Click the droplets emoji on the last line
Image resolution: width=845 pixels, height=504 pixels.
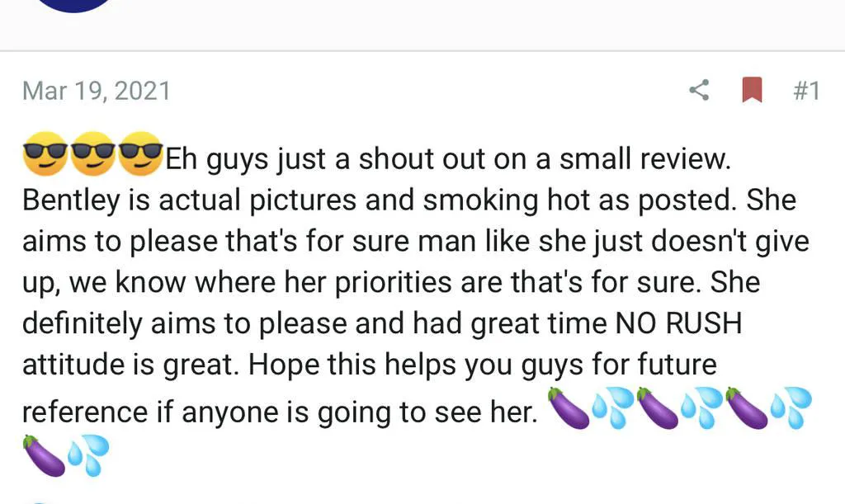(x=88, y=455)
